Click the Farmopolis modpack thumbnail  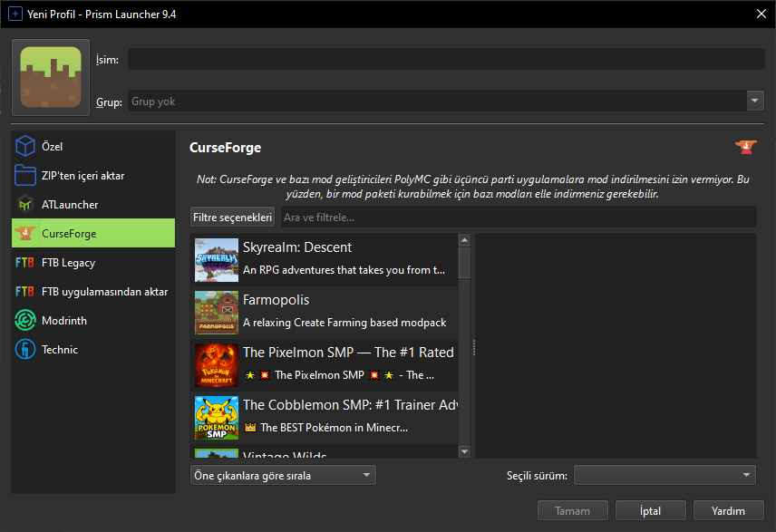point(217,313)
